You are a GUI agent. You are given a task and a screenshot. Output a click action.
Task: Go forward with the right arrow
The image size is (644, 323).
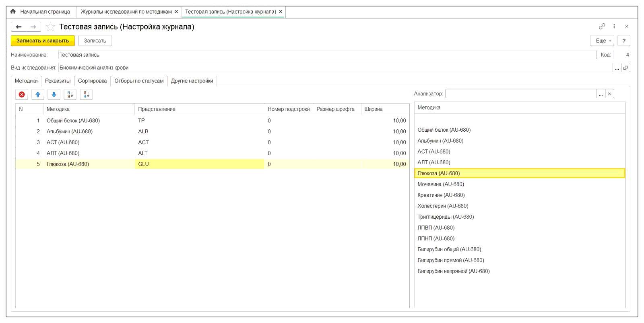33,27
